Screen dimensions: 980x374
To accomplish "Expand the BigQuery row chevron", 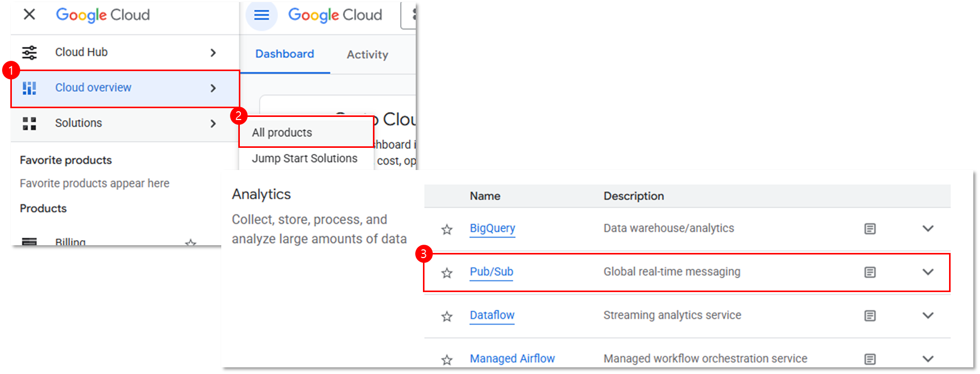I will (928, 228).
